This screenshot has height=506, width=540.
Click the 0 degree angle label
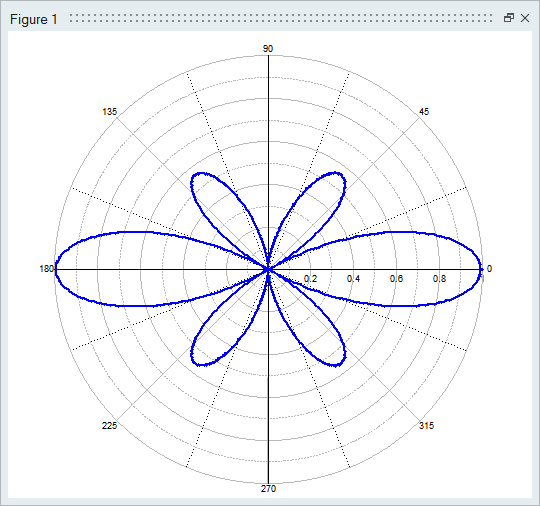pos(489,269)
